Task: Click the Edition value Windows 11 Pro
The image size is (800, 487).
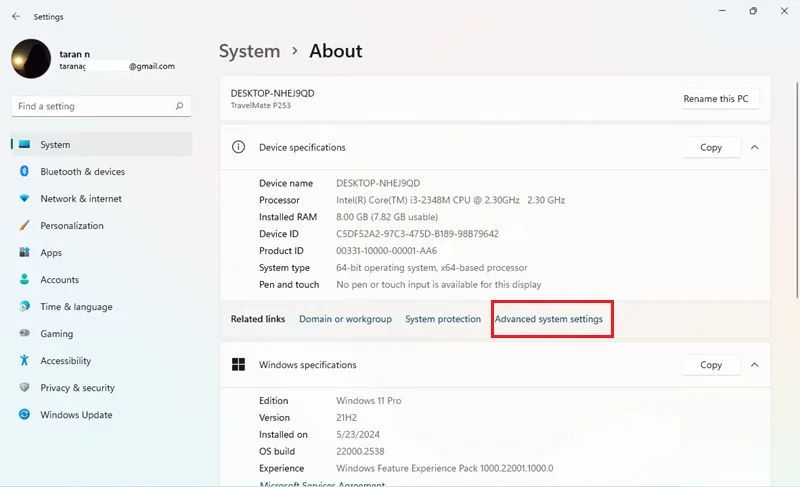Action: [368, 400]
